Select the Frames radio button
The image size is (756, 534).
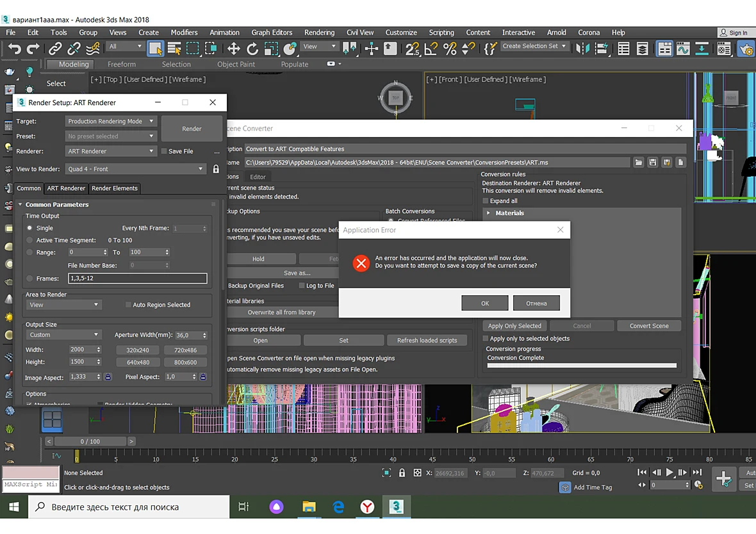(30, 279)
